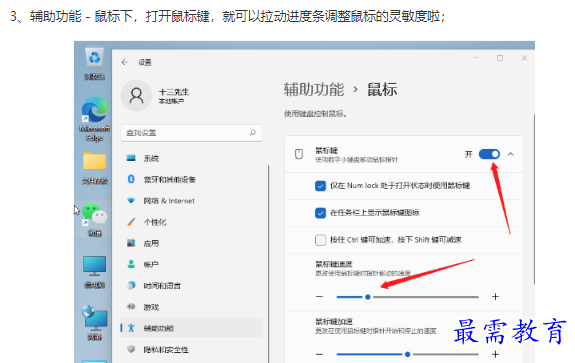Image resolution: width=575 pixels, height=363 pixels.
Task: Turn off the 鼠标键 toggle switch
Action: (489, 154)
